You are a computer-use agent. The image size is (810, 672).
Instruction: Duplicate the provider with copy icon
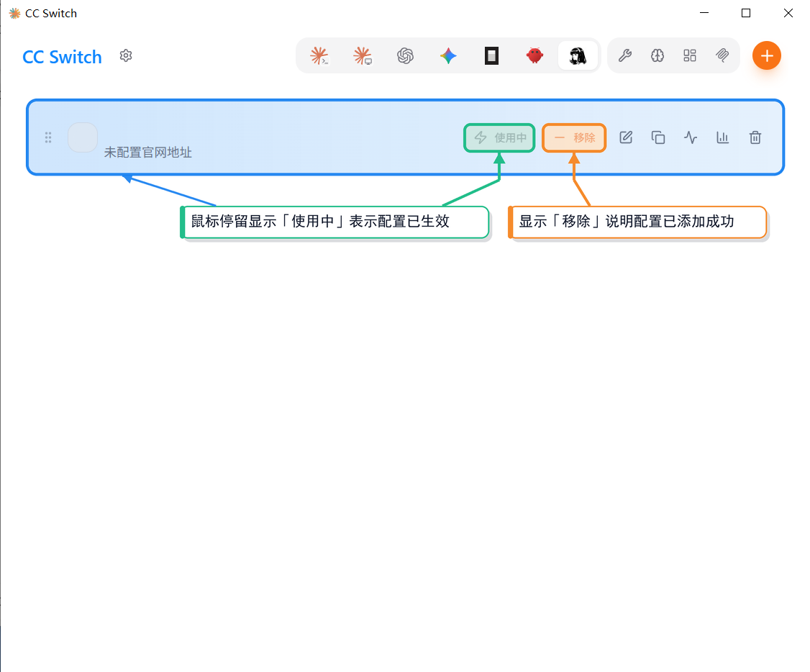[658, 137]
